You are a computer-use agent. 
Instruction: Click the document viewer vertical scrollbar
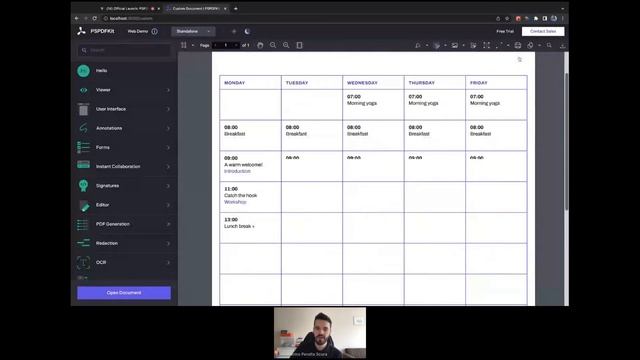[566, 142]
